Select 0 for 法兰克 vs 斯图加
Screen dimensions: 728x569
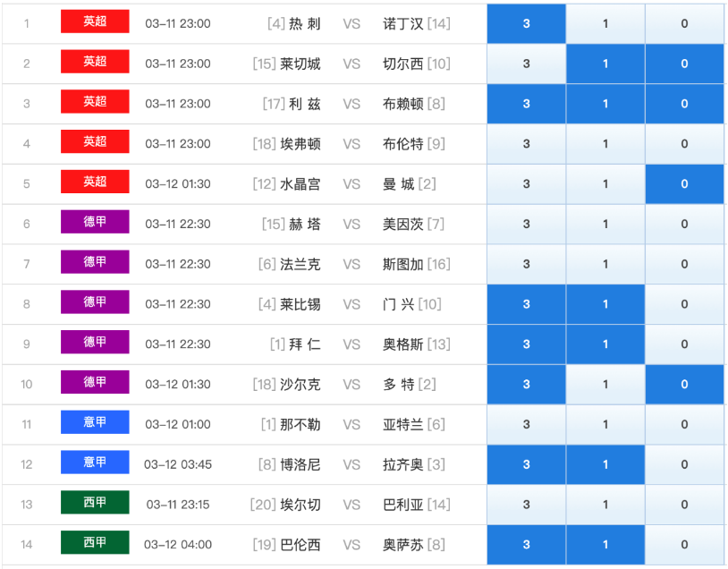(x=684, y=264)
